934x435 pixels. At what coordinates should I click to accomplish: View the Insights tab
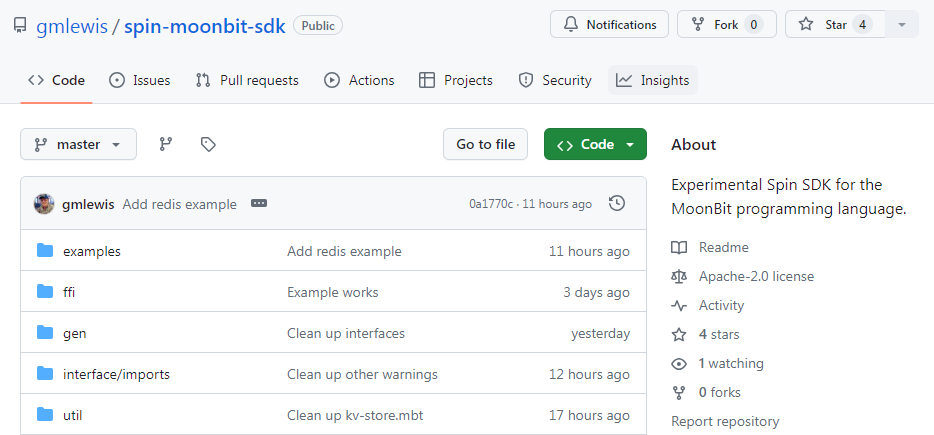click(x=653, y=80)
